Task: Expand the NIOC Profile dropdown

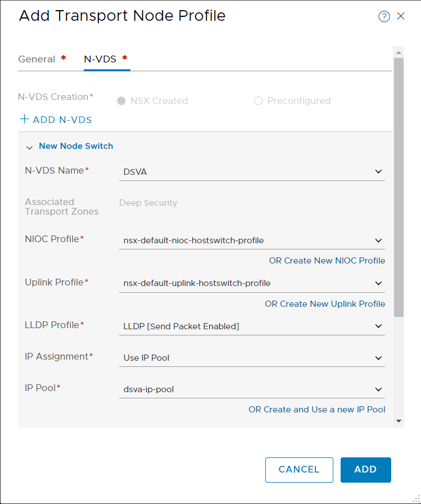Action: [x=252, y=240]
